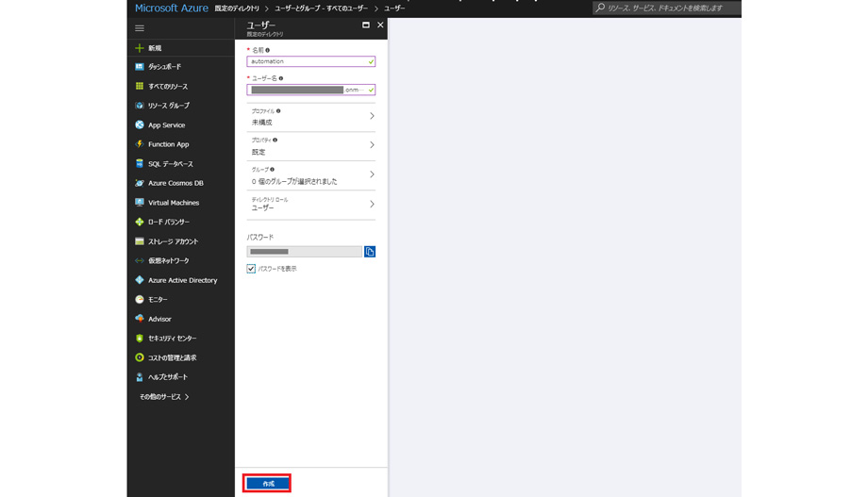The image size is (868, 497).
Task: Select the すべてのリソース grid icon
Action: tap(140, 86)
